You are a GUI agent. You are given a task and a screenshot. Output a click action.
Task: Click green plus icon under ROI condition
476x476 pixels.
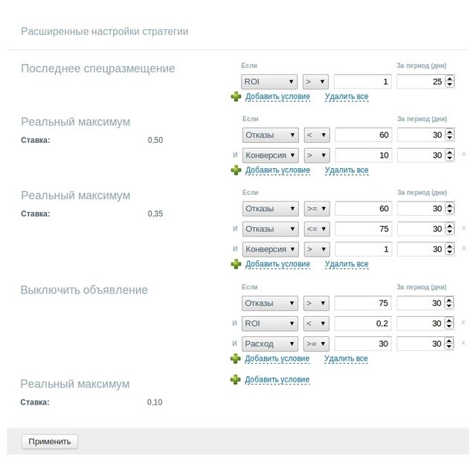pos(236,97)
